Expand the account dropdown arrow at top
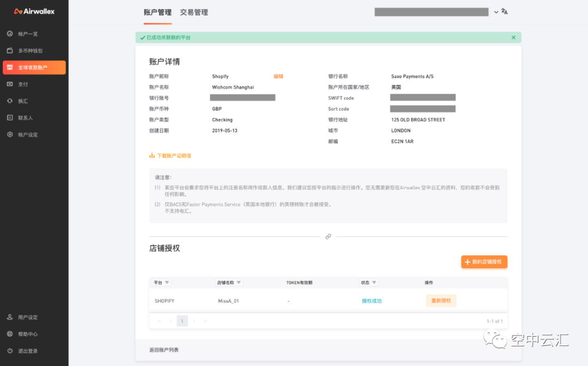 click(495, 12)
